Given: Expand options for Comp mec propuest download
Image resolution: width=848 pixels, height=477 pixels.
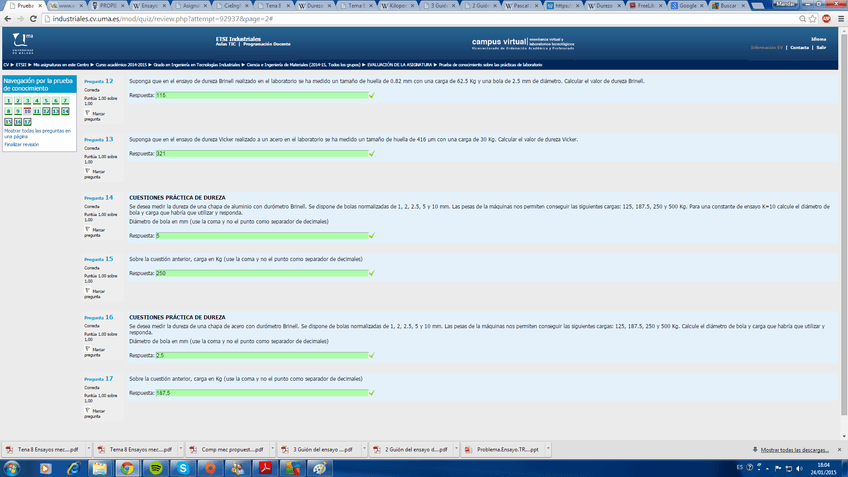Looking at the screenshot, I should (x=272, y=449).
